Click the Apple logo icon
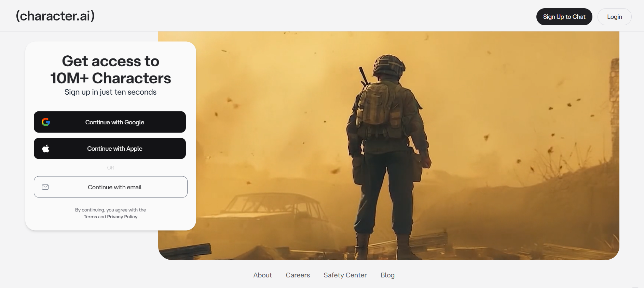The image size is (644, 288). point(46,149)
